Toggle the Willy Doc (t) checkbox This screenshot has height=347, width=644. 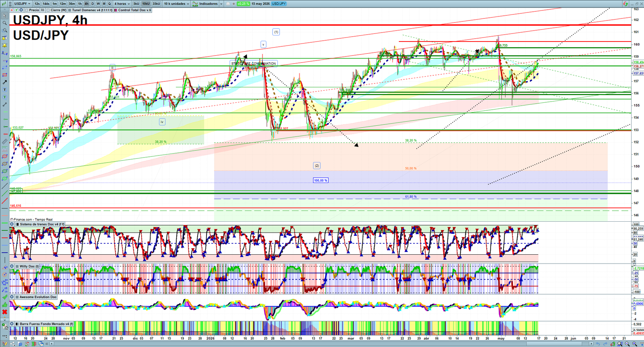point(17,266)
